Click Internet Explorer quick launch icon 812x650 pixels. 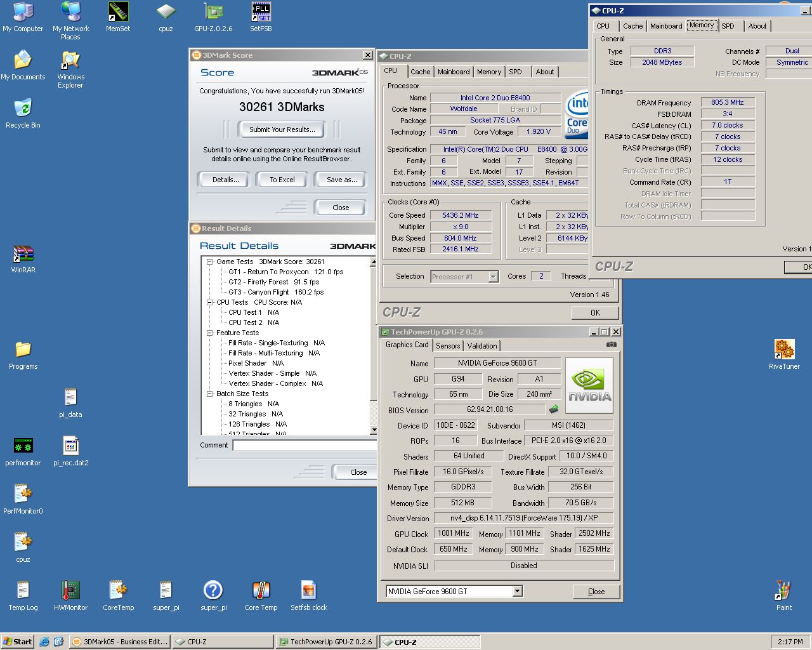pos(44,642)
